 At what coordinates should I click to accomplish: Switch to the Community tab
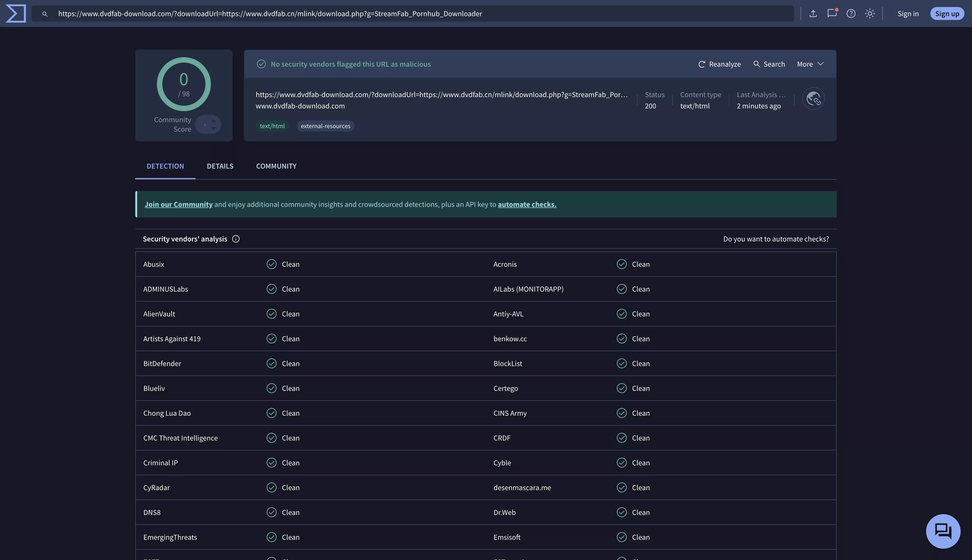point(276,166)
